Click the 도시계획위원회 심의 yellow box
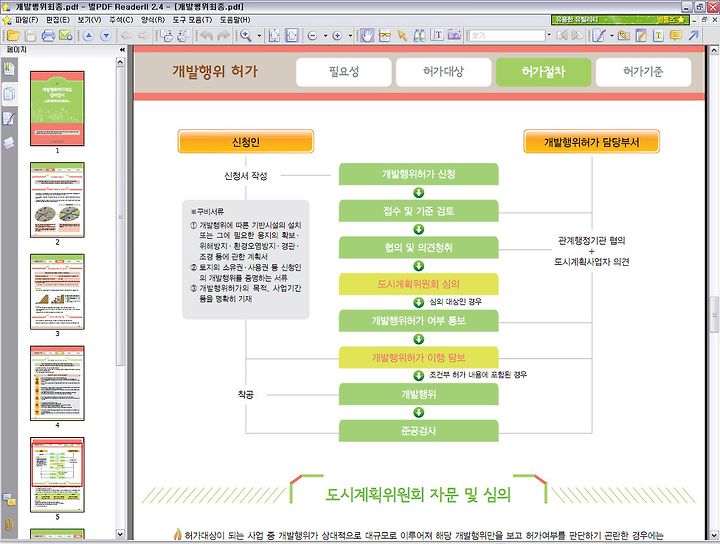 pos(419,284)
